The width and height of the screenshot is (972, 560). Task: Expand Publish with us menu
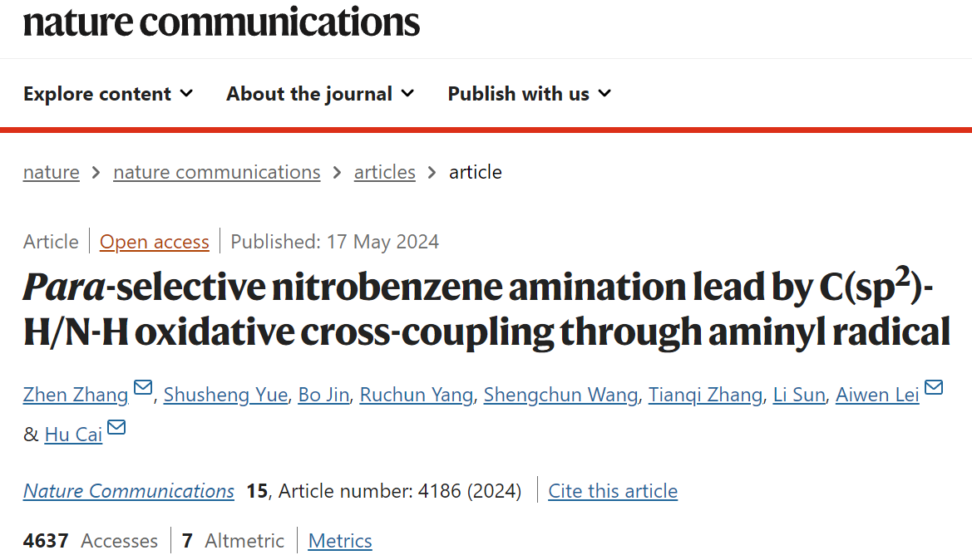tap(530, 94)
